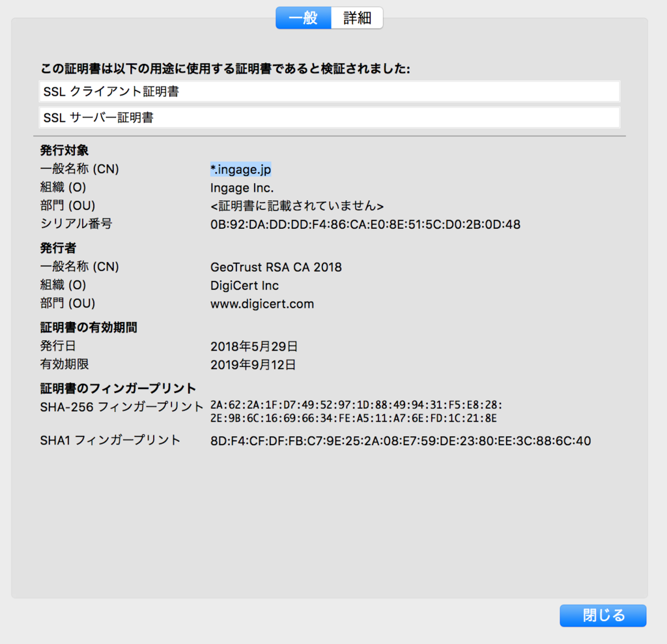Click the GeoTrust RSA CA 2018 issuer name
Image resolution: width=667 pixels, height=644 pixels.
[x=276, y=267]
